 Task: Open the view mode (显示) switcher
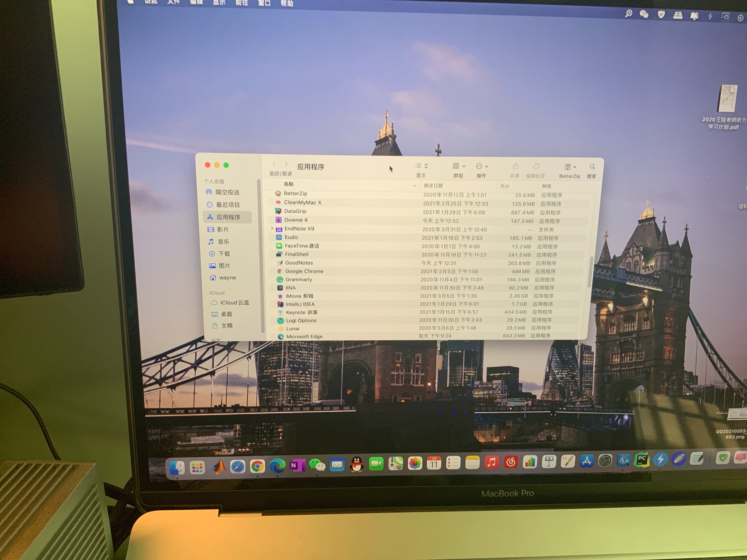point(421,166)
